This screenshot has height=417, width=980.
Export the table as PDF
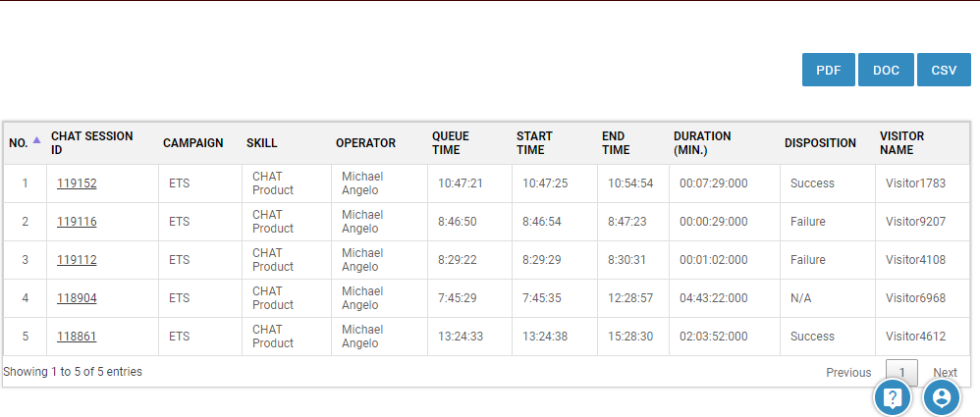point(829,70)
